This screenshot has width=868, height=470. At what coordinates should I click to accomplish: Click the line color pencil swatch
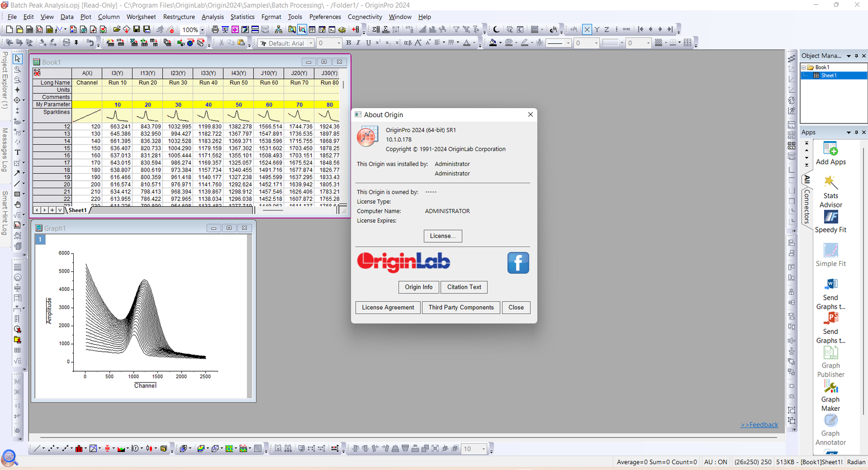point(524,43)
